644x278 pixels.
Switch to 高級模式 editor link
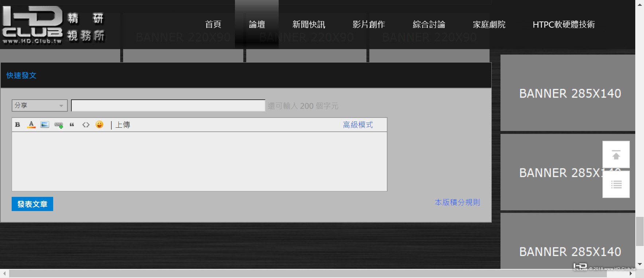(x=358, y=125)
